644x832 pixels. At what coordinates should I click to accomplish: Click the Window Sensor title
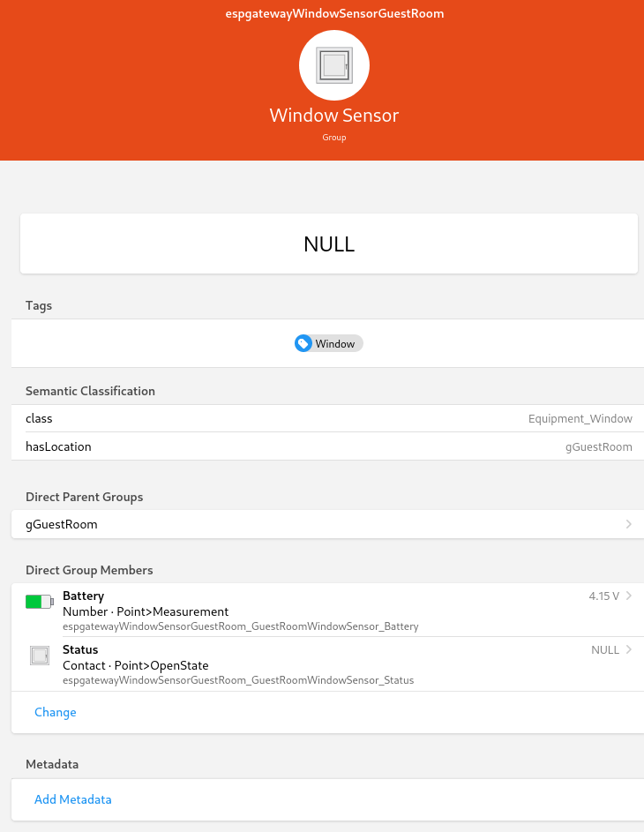(x=334, y=116)
